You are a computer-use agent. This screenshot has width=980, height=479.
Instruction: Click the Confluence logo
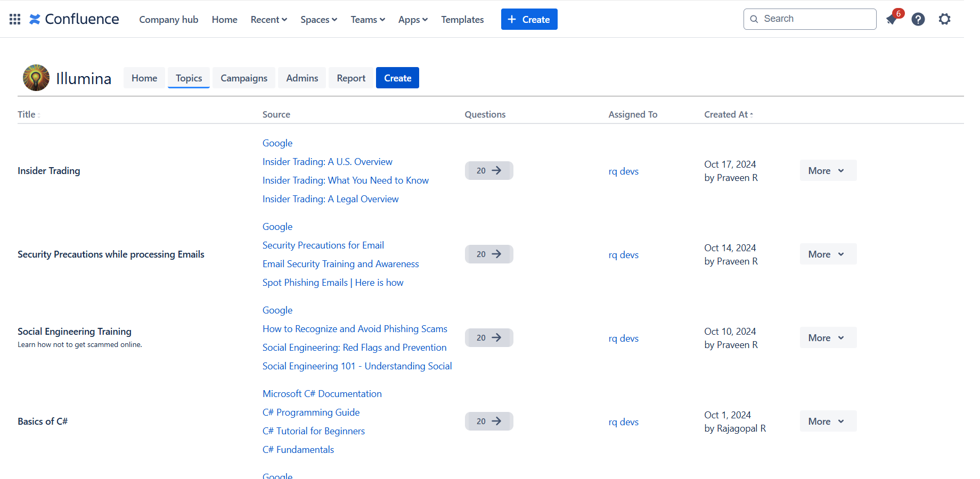click(x=74, y=19)
